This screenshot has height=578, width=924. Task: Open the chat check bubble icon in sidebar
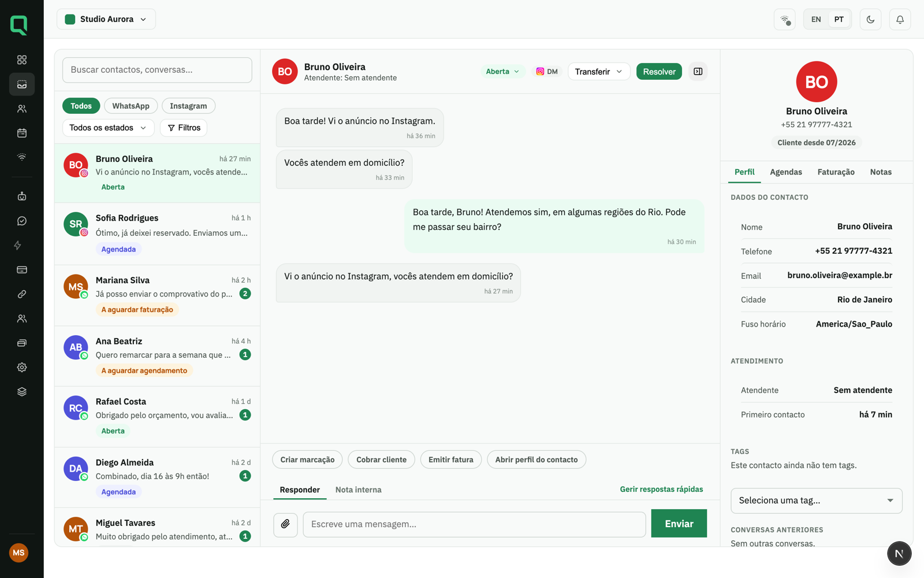pos(22,221)
